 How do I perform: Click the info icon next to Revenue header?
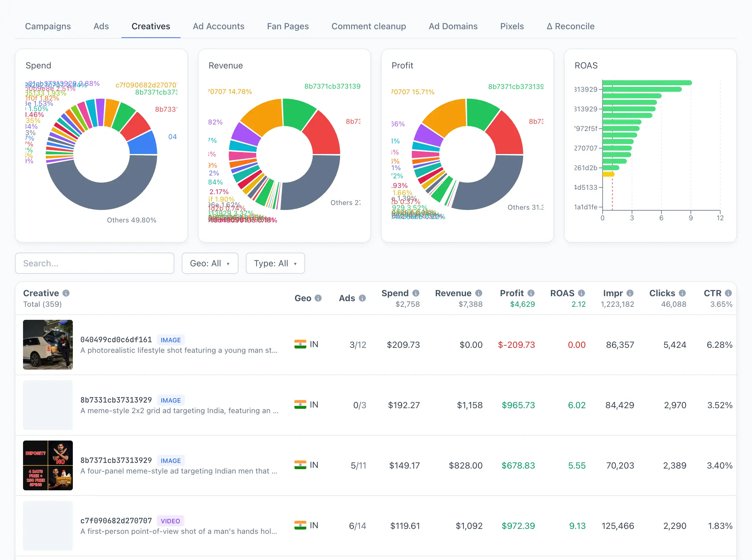pos(479,293)
